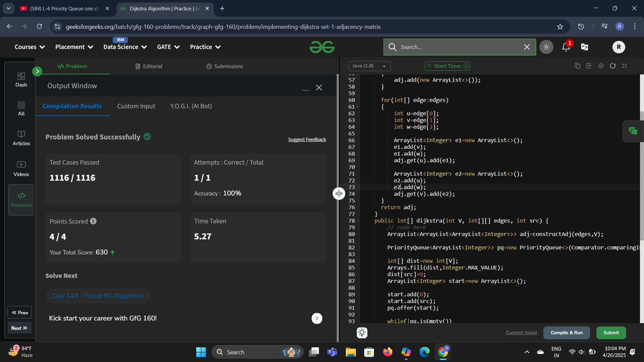
Task: Open Firefox from the taskbar
Action: tap(387, 352)
